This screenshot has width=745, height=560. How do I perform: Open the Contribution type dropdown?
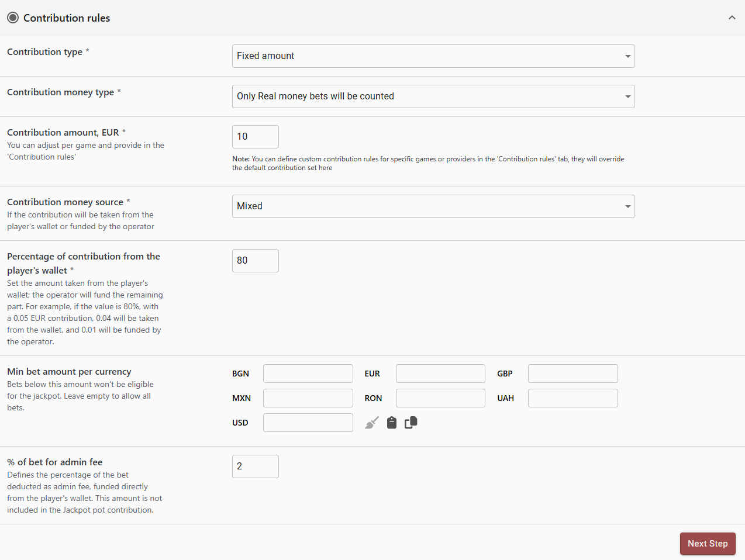(433, 56)
